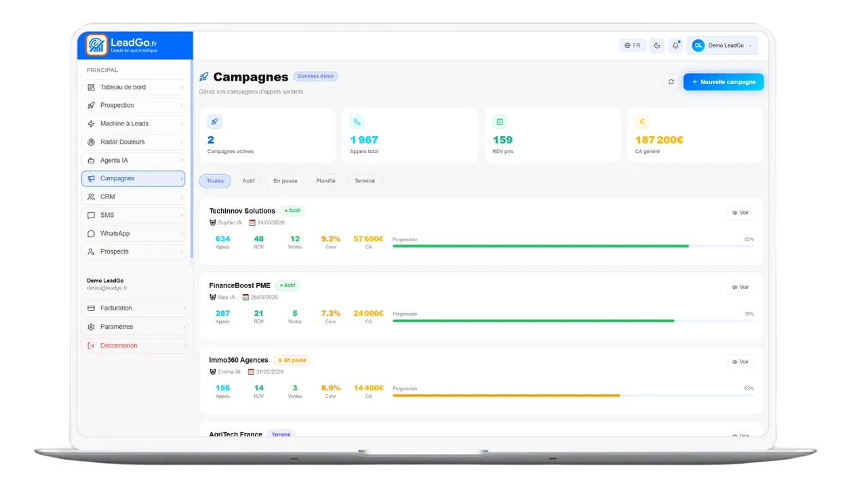Click the Prospection rocket icon in sidebar
The height and width of the screenshot is (488, 868).
92,106
